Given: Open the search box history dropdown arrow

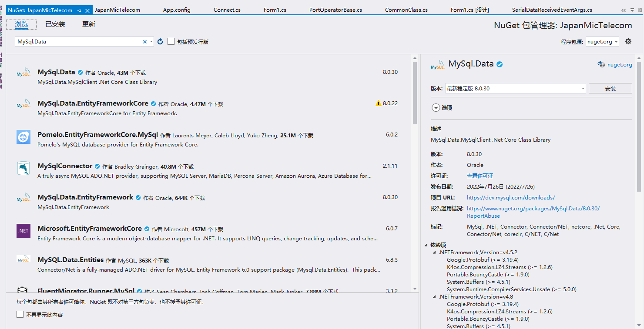Looking at the screenshot, I should click(x=151, y=42).
